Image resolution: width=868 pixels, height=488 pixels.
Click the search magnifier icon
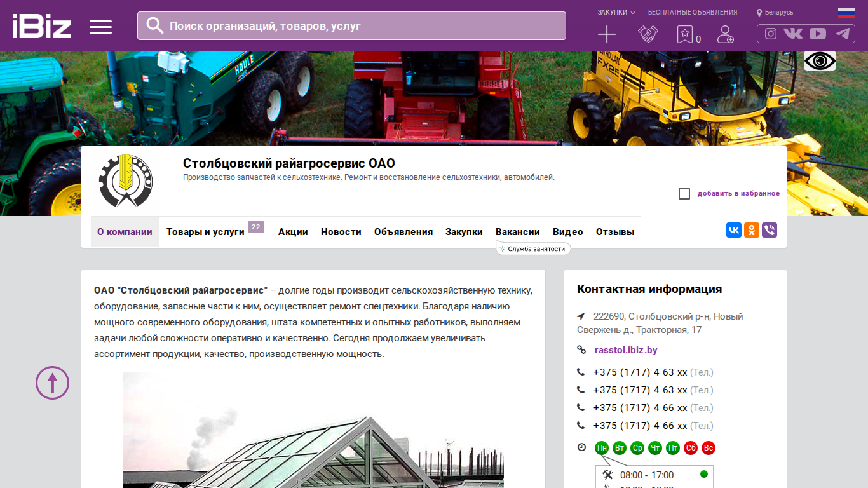tap(154, 25)
